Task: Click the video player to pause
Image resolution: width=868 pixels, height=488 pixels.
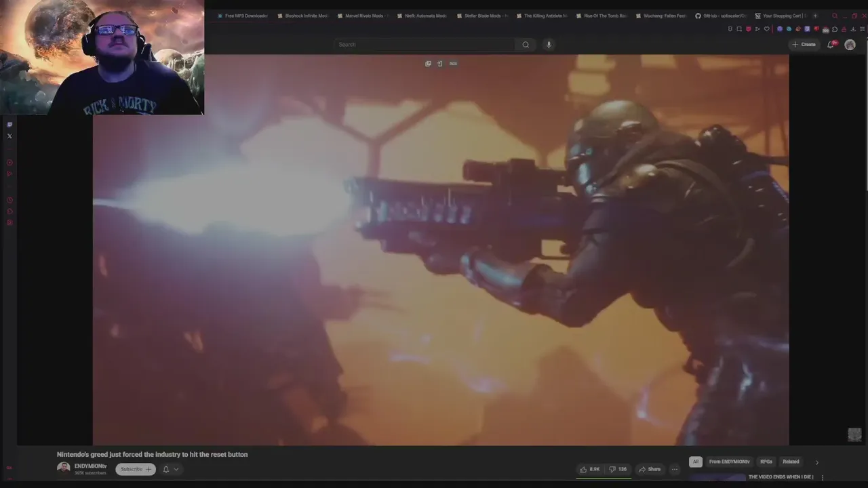Action: (441, 251)
